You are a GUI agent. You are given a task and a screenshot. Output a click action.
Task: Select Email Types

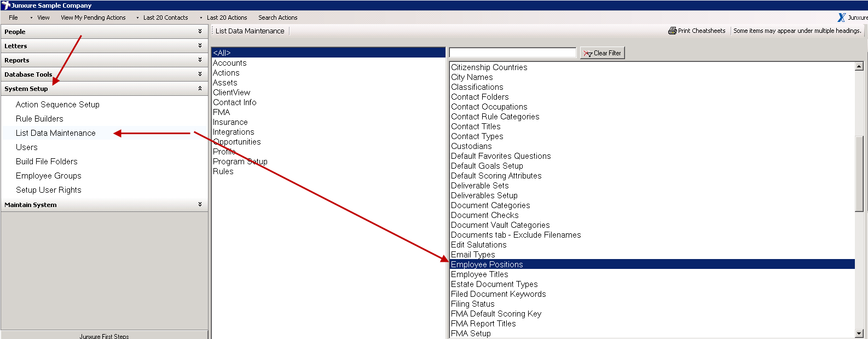473,255
